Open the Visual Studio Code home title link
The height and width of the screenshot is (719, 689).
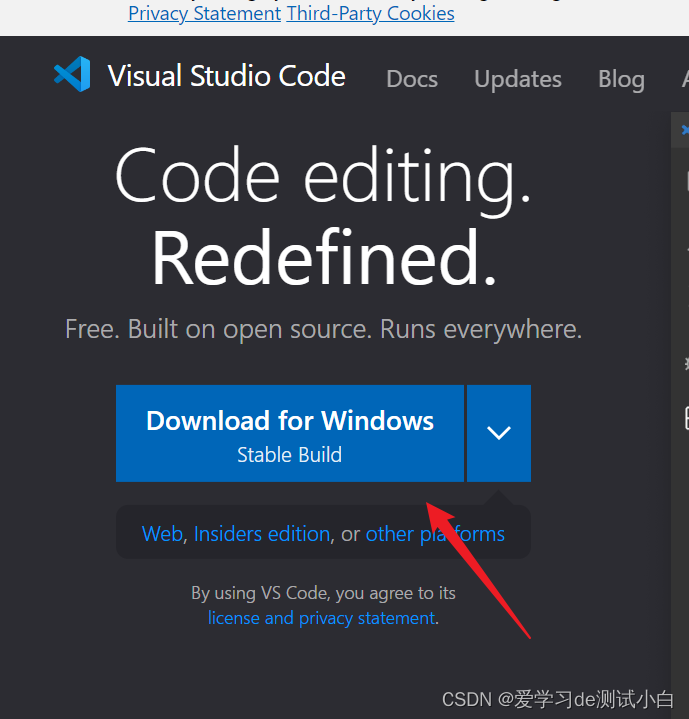(x=226, y=76)
